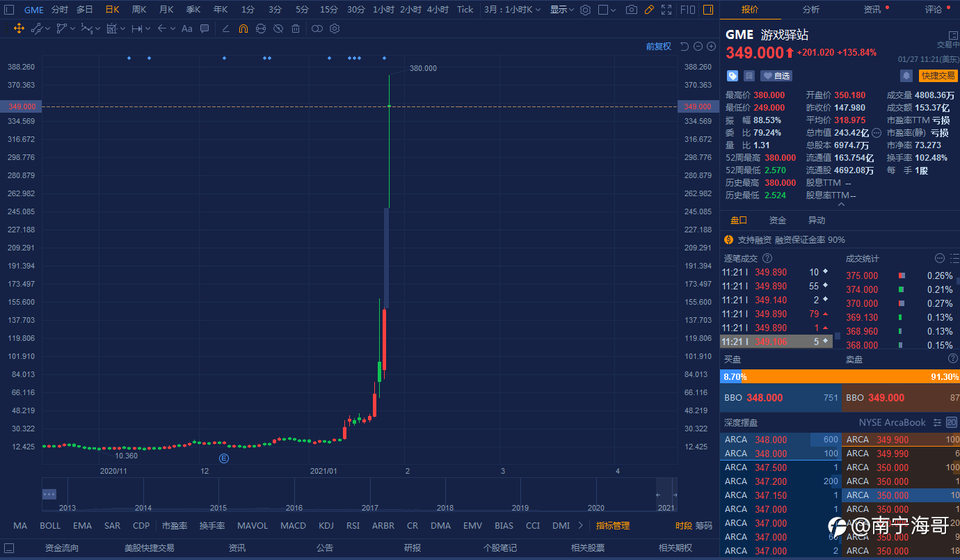Open 前复权 adjustment selector
This screenshot has height=560, width=960.
[658, 47]
